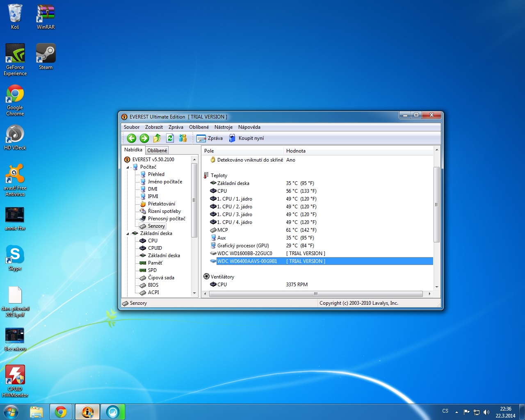
Task: Collapse the Základní deska tree node
Action: coord(128,234)
